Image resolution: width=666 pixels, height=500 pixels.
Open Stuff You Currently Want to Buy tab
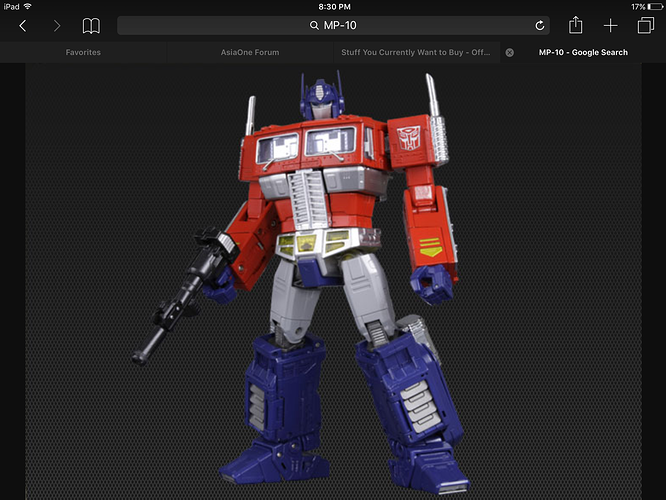click(414, 52)
